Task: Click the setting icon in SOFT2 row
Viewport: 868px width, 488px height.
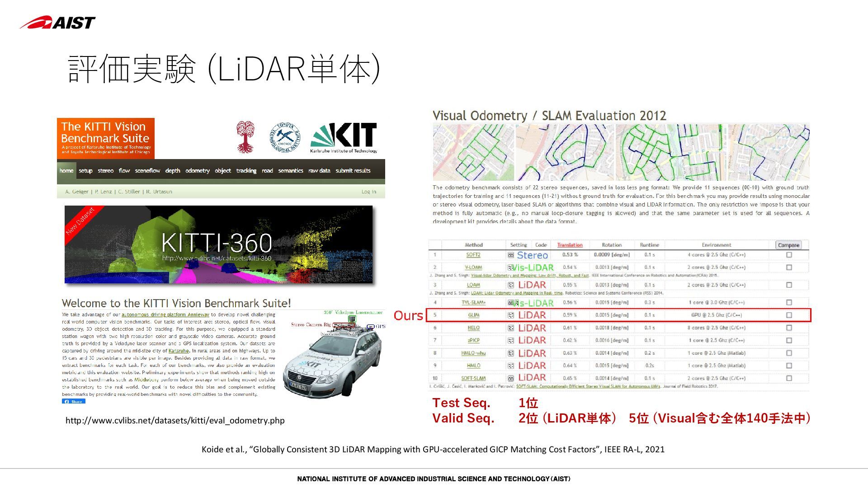Action: (x=511, y=255)
